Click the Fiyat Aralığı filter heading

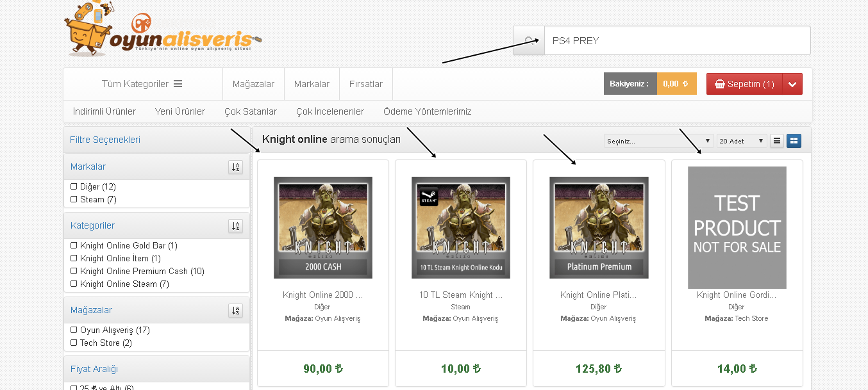(x=94, y=369)
